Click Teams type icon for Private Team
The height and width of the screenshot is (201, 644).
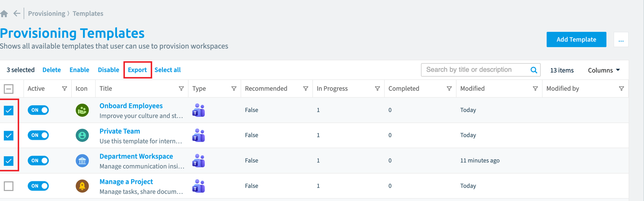tap(199, 135)
